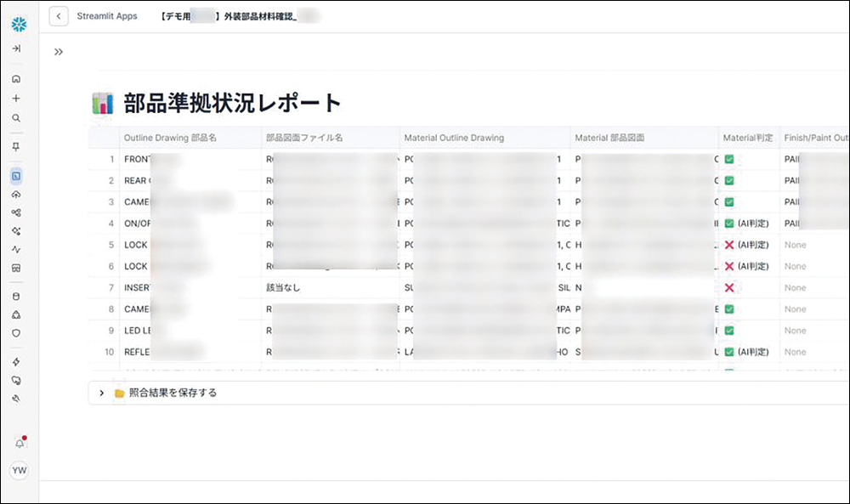Viewport: 850px width, 504px height.
Task: Open the database Data icon in sidebar
Action: pos(16,297)
